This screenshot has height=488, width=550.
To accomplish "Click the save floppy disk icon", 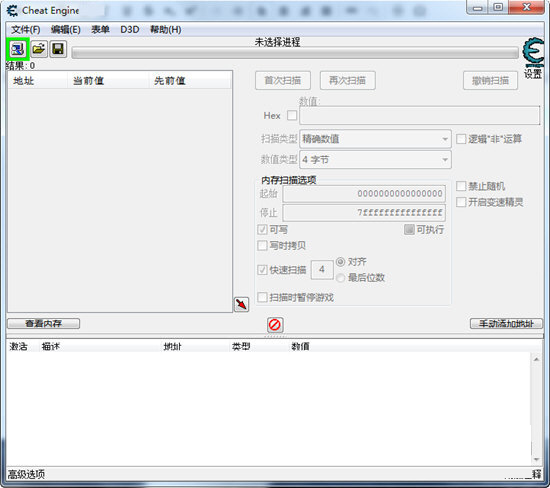I will tap(58, 49).
